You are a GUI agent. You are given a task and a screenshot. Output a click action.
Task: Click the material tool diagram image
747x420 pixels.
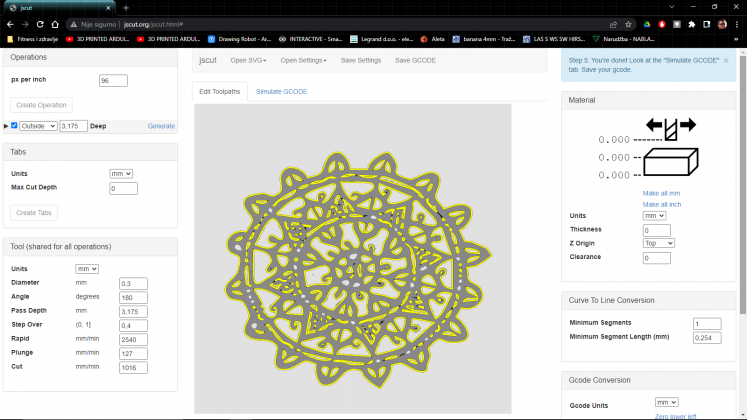pos(671,150)
